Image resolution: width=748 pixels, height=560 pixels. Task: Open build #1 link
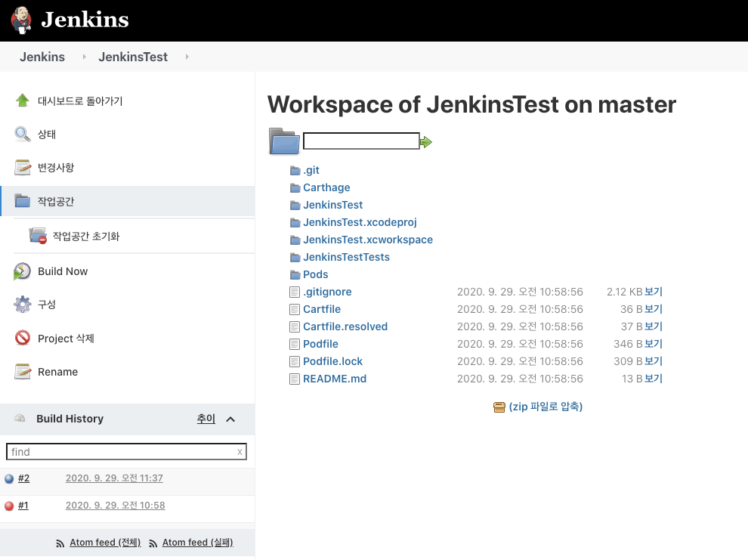tap(23, 506)
